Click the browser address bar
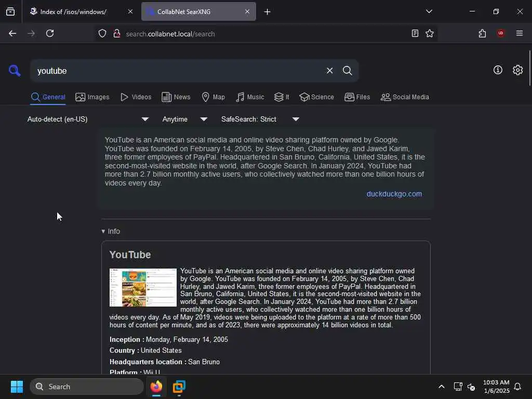The height and width of the screenshot is (399, 532). click(264, 34)
